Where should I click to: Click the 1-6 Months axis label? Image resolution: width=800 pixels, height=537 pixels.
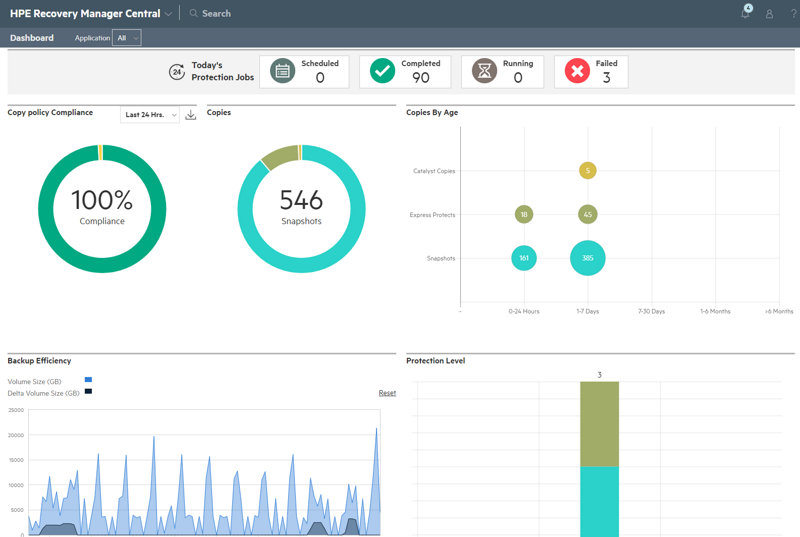715,311
